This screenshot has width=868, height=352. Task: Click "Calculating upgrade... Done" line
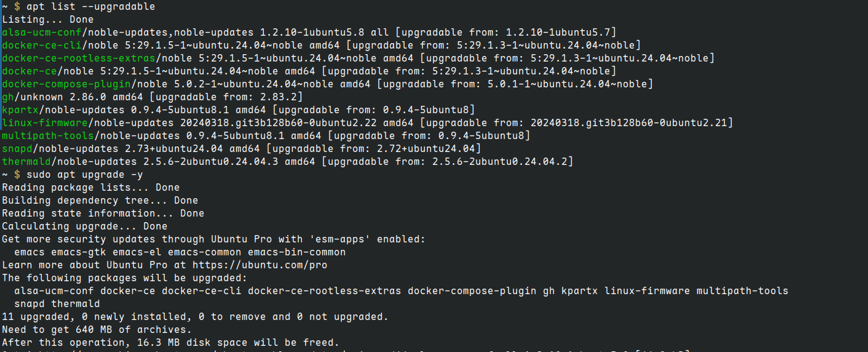(84, 226)
